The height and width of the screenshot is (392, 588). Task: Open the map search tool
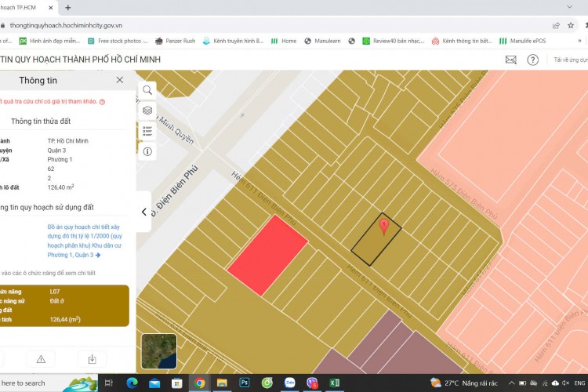[x=147, y=90]
